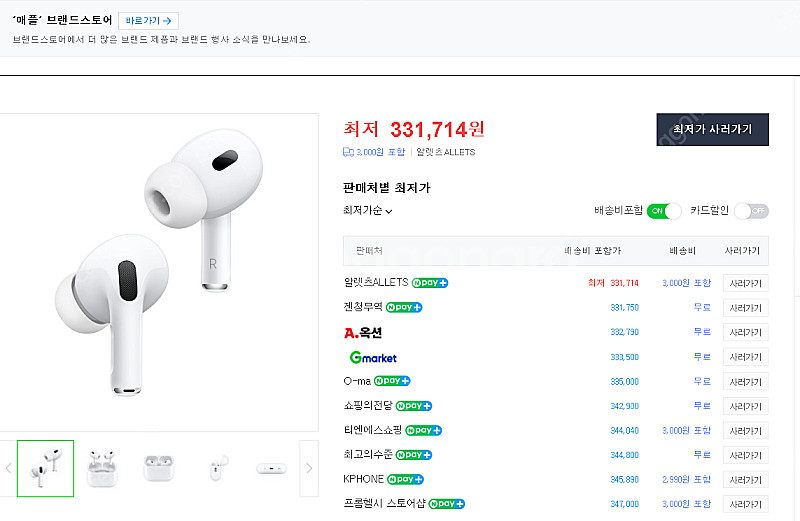Open seller KPHONE link
Viewport: 800px width, 521px height.
[x=363, y=479]
